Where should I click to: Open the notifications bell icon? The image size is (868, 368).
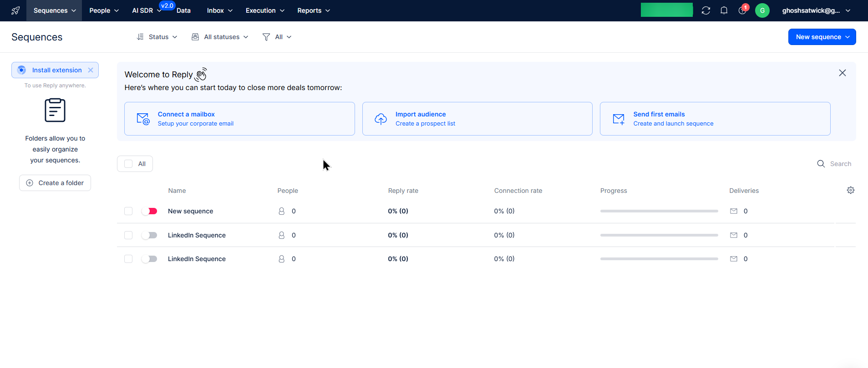click(724, 10)
